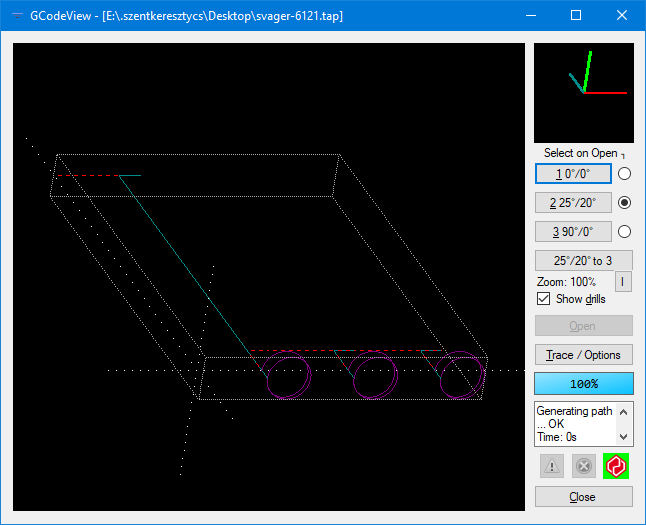The height and width of the screenshot is (525, 646).
Task: Click the green and red logo icon
Action: pyautogui.click(x=614, y=466)
